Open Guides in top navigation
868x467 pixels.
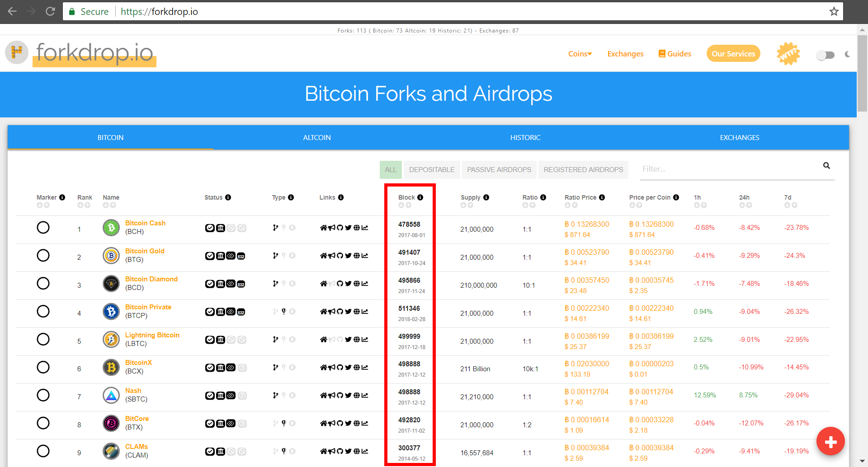675,54
